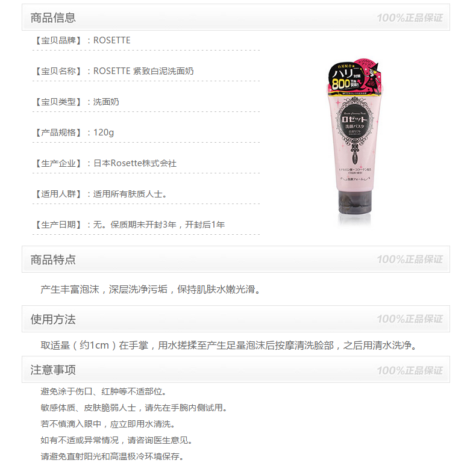
Task: Click the 日本Rosette株式会社 manufacturer text
Action: [x=135, y=163]
